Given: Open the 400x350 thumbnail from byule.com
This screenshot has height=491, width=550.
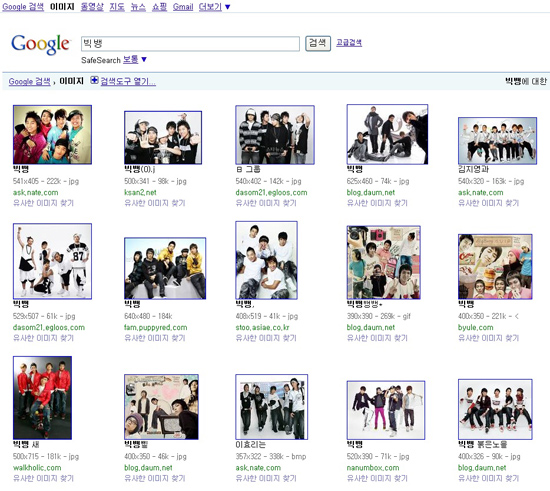Looking at the screenshot, I should (x=495, y=267).
